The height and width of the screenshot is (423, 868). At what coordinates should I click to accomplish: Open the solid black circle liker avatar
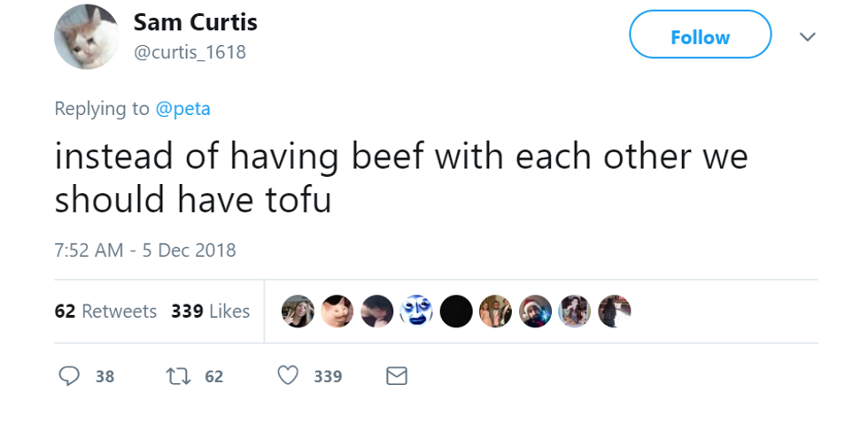[456, 311]
